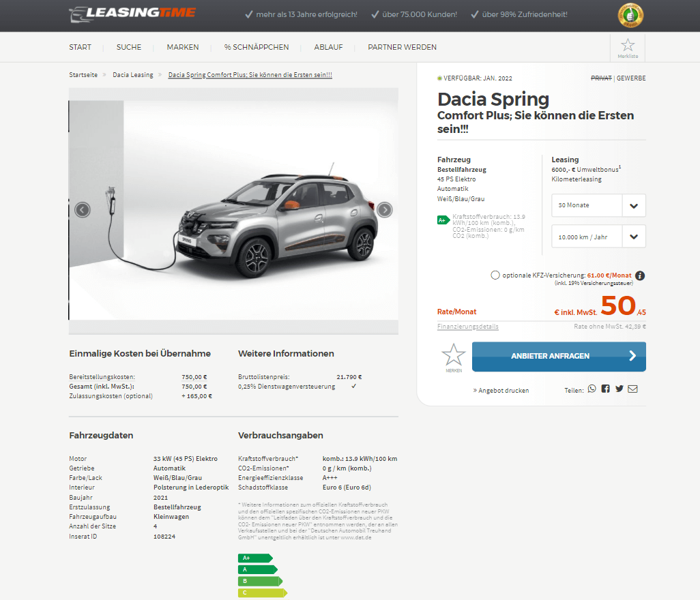Click the 6000,- € Umweltbonus text
This screenshot has height=600, width=700.
tap(586, 170)
